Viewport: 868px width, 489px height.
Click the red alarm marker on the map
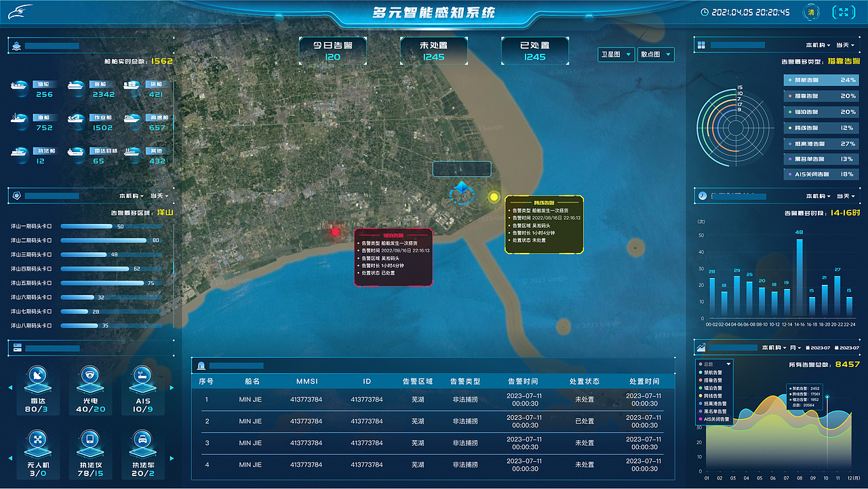(335, 232)
